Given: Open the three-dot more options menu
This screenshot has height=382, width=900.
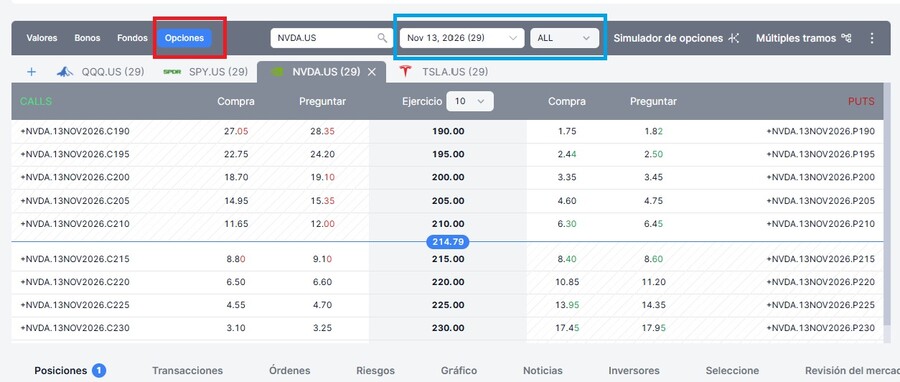Looking at the screenshot, I should [x=872, y=38].
